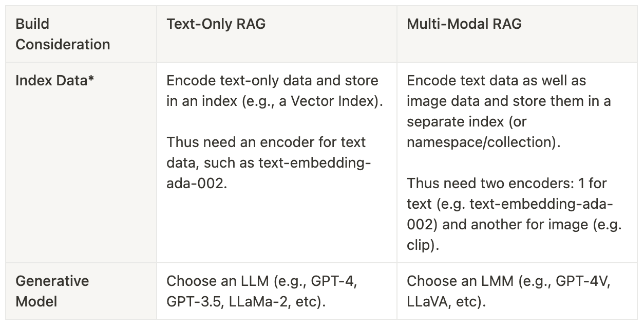Click the "Generative Model" row label
Viewport: 644px width, 326px height.
click(52, 291)
